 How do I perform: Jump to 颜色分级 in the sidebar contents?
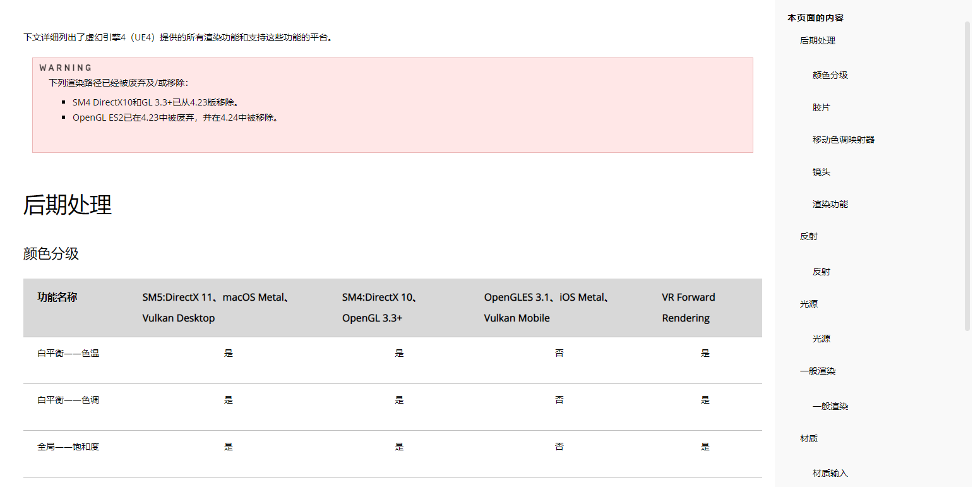coord(830,75)
